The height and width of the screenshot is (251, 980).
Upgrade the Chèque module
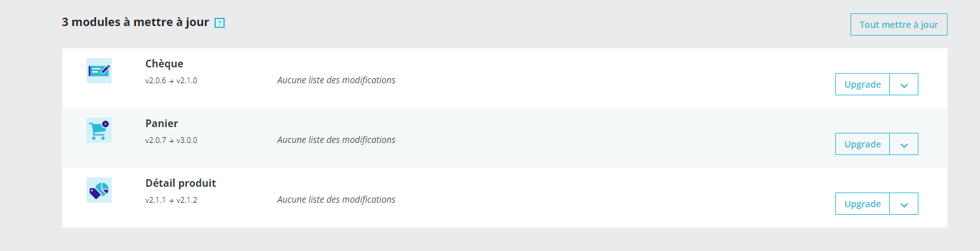tap(863, 85)
